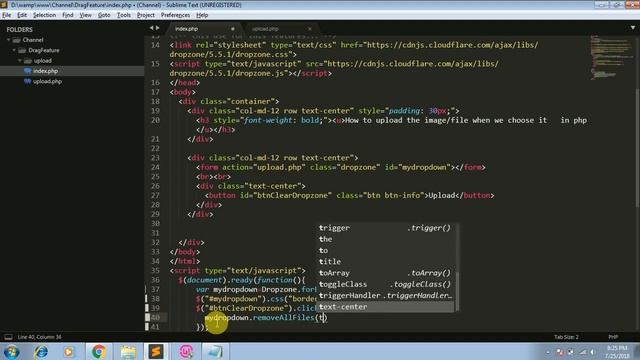Launch Internet Explorer from taskbar
Viewport: 640px width, 360px height.
40,351
